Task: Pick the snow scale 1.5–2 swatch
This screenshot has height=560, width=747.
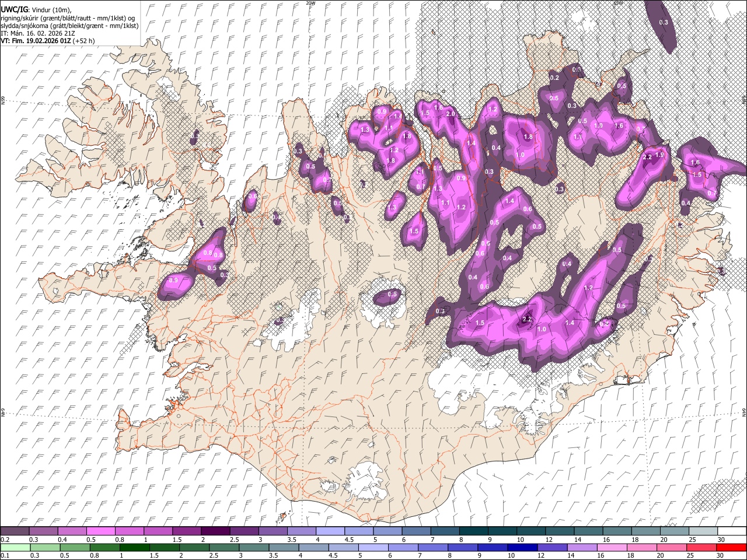Action: [x=186, y=531]
